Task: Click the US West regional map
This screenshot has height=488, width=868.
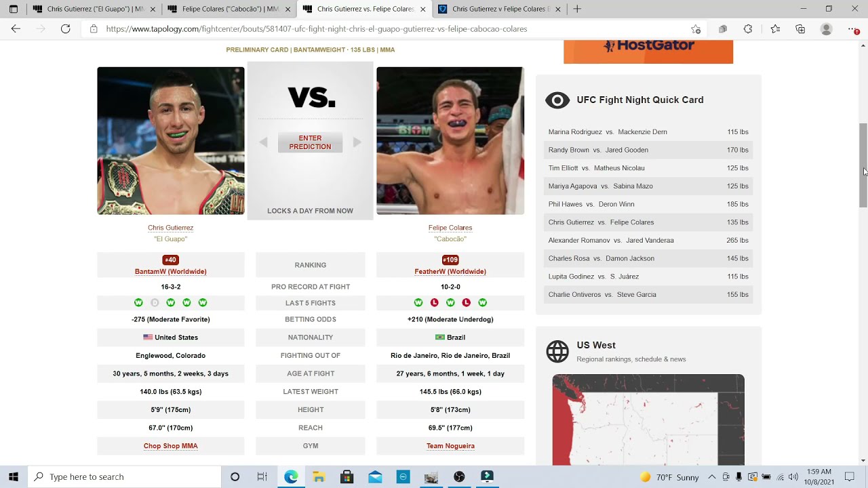Action: pos(648,420)
